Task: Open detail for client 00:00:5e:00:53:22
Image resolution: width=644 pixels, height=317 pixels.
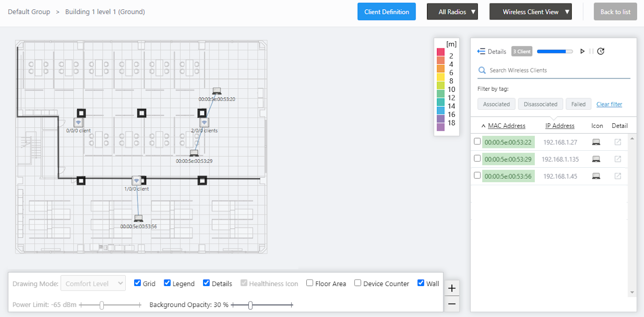Action: pyautogui.click(x=618, y=142)
